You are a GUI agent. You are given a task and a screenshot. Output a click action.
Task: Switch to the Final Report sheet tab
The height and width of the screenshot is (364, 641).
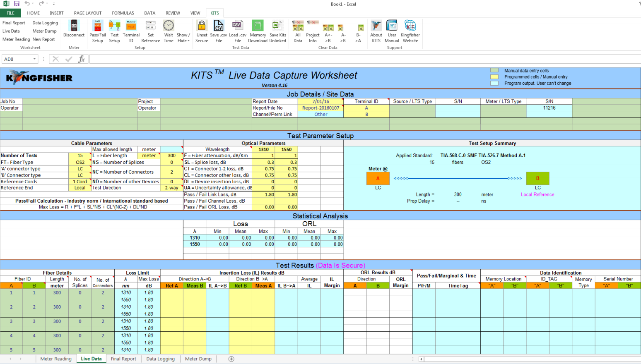click(123, 359)
